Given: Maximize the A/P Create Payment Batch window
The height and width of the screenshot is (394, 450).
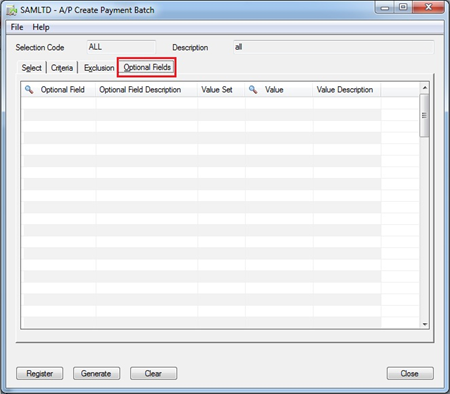Looking at the screenshot, I should (x=403, y=7).
